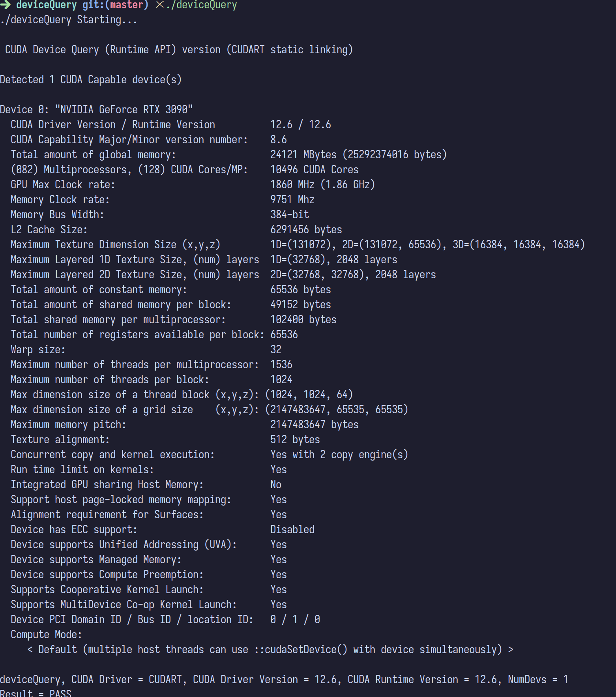Click the NVIDIA GeForce RTX 3090 device name
Image resolution: width=616 pixels, height=697 pixels.
124,109
